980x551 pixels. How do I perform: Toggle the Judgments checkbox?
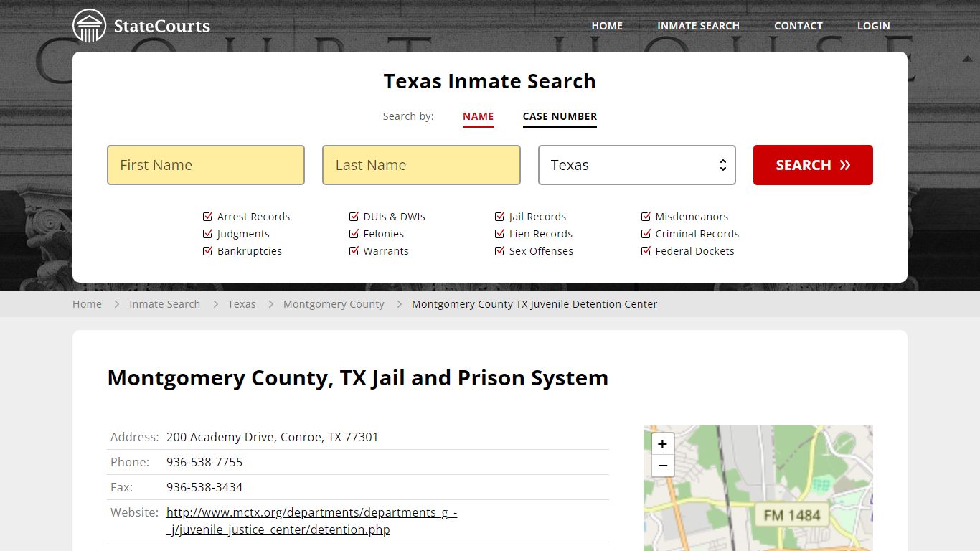(x=208, y=234)
